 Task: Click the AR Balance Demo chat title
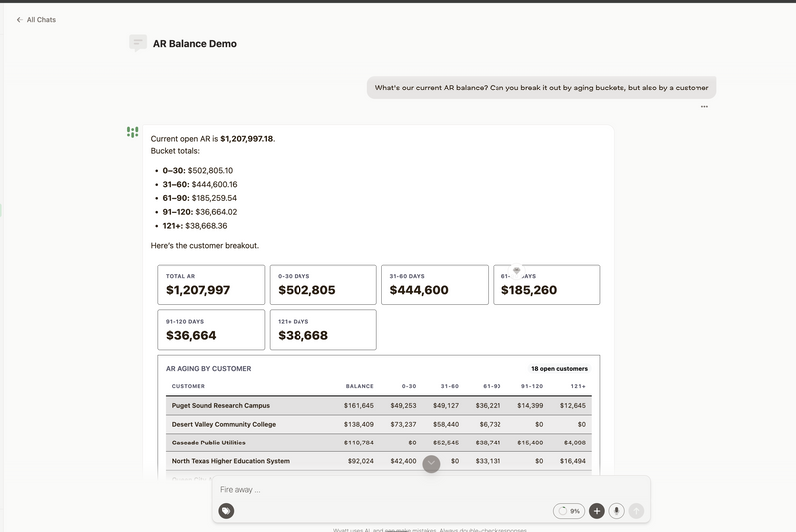195,44
